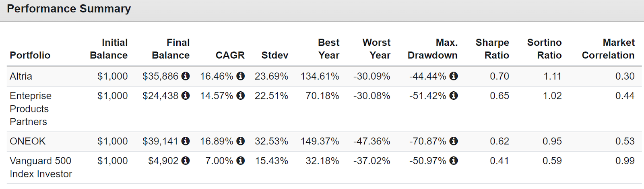644x189 pixels.
Task: Show info for ONEOK's -70.87% drawdown
Action: (x=454, y=141)
